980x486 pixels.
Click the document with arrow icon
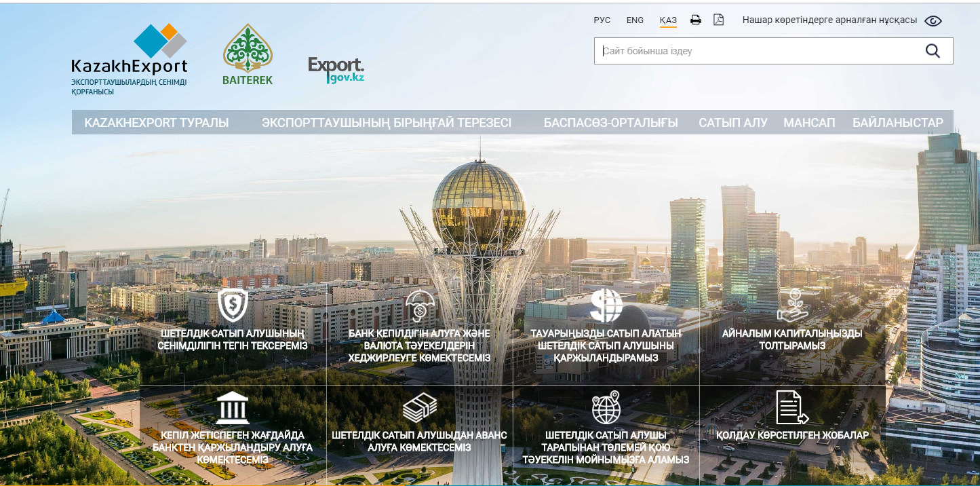point(792,407)
